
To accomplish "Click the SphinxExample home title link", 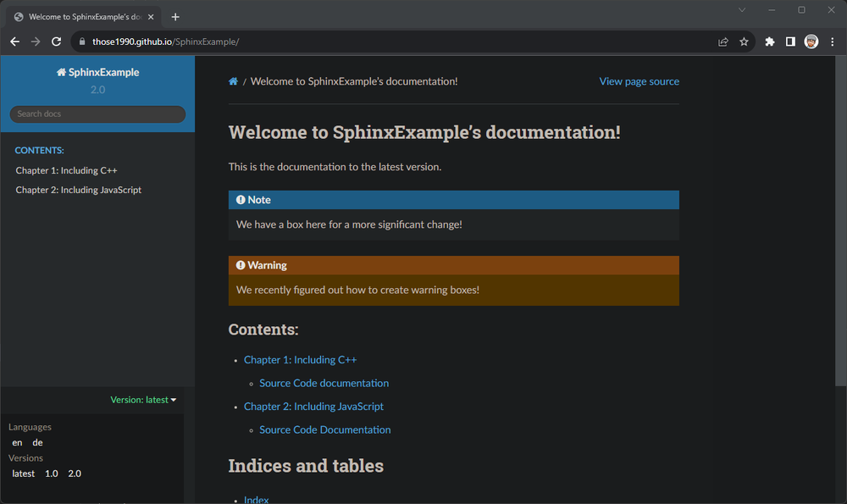I will (x=97, y=72).
